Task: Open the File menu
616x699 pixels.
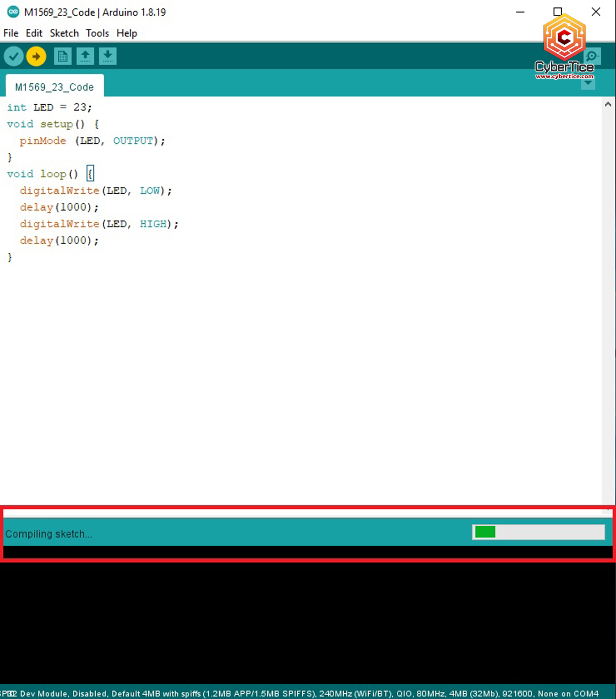Action: [x=11, y=33]
